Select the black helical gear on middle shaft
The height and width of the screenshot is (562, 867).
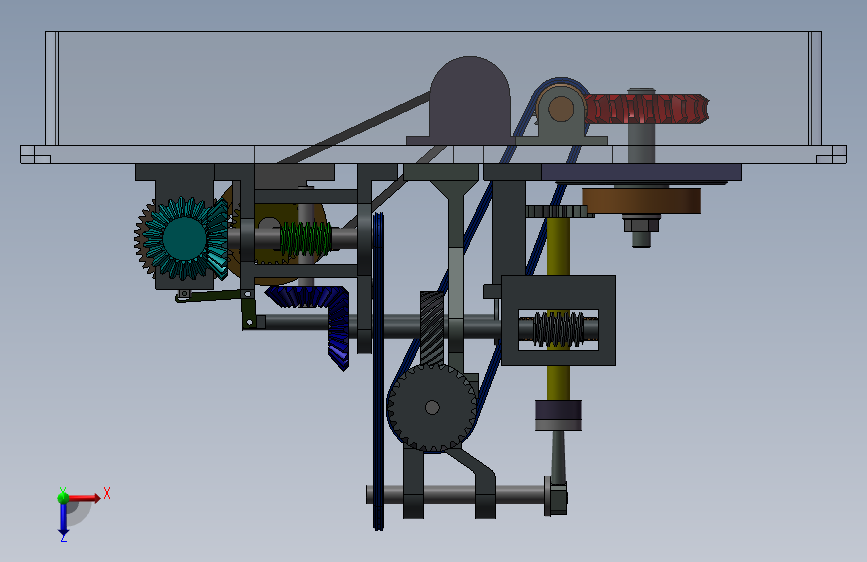pos(432,327)
